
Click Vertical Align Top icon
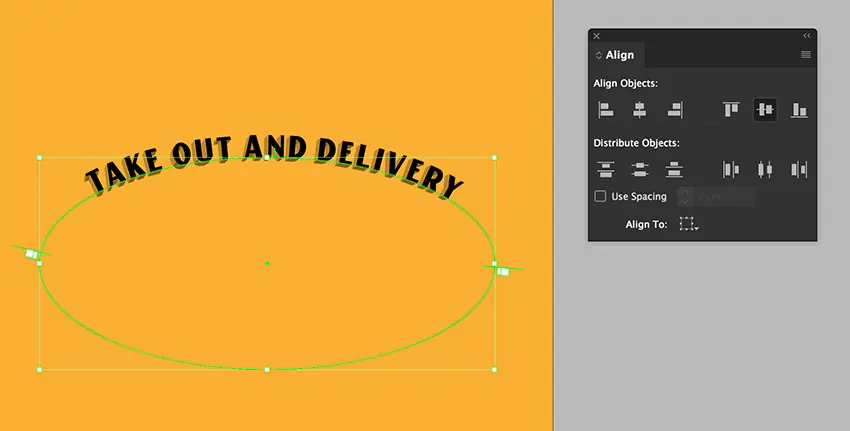pyautogui.click(x=731, y=110)
